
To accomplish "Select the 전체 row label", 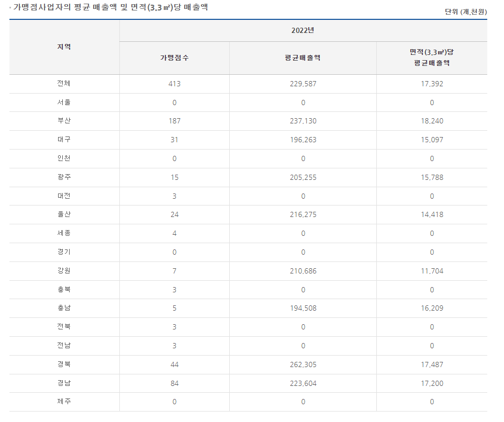I will pos(64,84).
